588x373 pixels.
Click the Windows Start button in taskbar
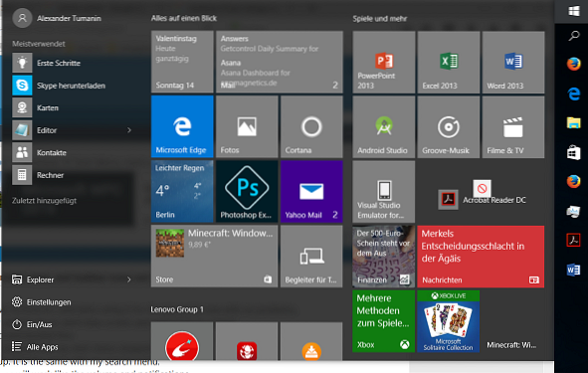(573, 11)
